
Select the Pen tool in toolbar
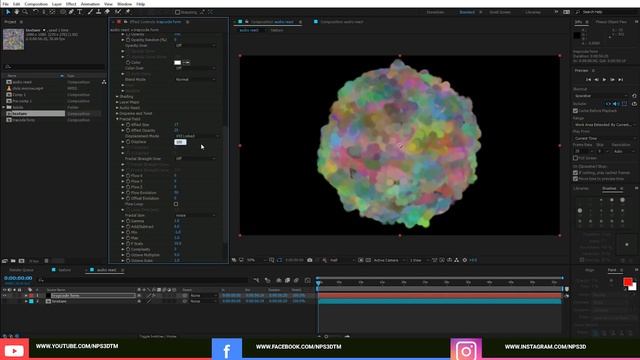pos(71,12)
